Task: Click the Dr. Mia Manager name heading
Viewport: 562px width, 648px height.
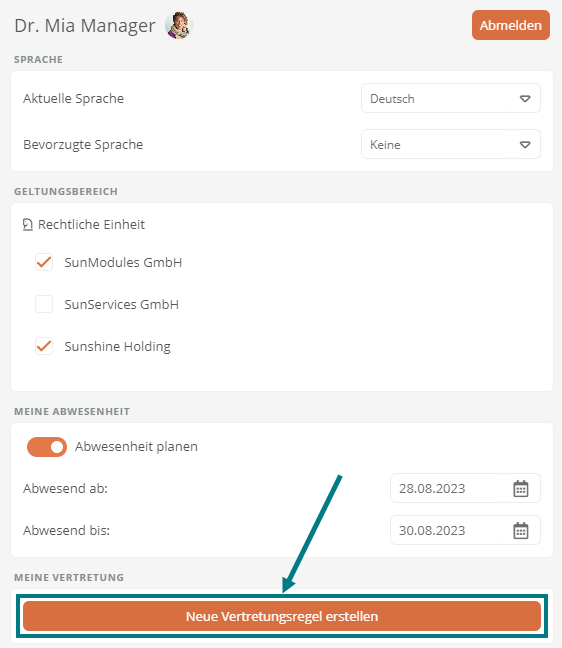Action: click(x=85, y=26)
